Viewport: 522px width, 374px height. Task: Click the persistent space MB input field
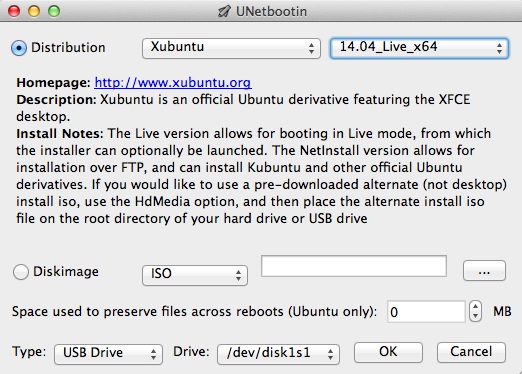click(x=426, y=312)
